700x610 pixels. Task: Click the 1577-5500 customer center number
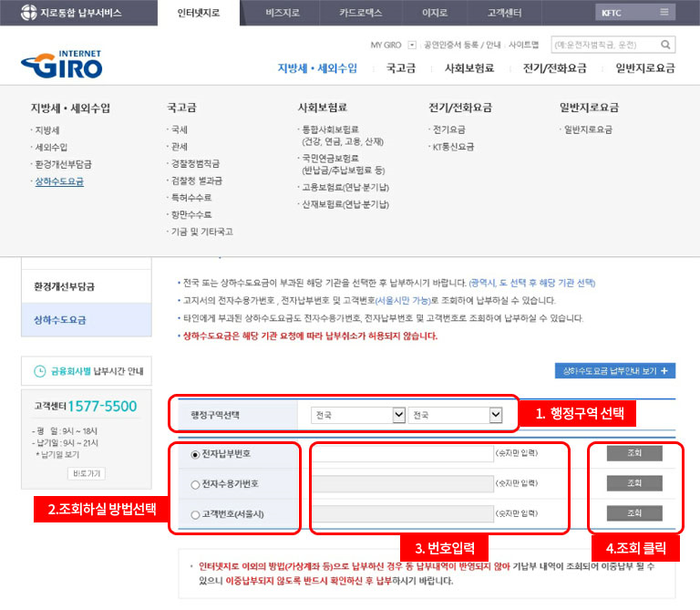pos(102,406)
